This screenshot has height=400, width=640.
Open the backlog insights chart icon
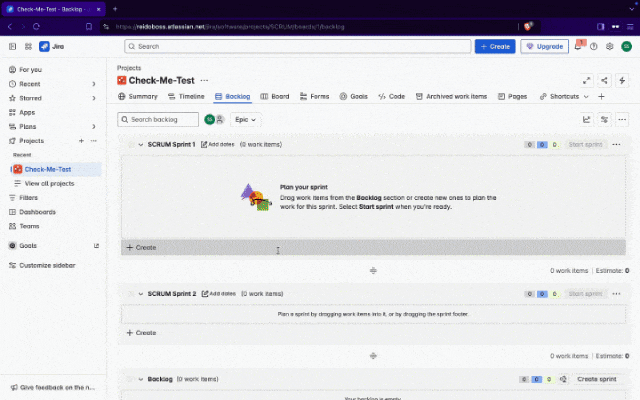[587, 119]
